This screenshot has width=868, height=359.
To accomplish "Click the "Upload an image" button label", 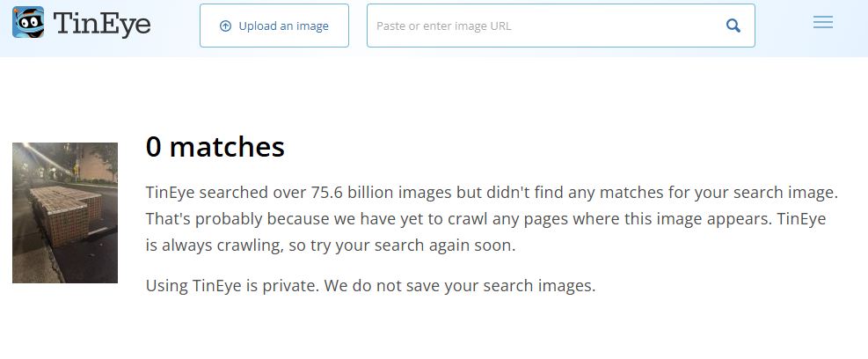I will click(283, 26).
